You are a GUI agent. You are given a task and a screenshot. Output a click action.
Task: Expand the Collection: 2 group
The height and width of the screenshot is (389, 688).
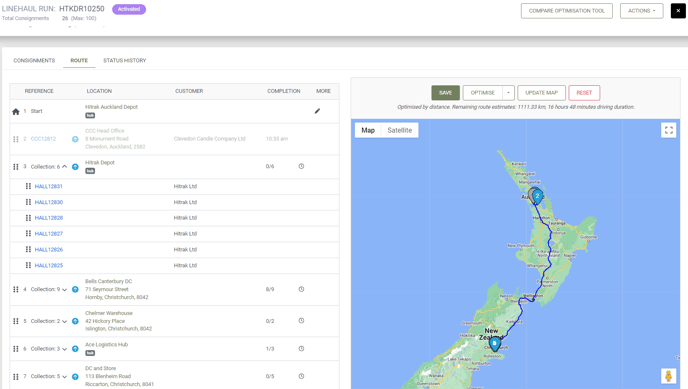pos(64,321)
